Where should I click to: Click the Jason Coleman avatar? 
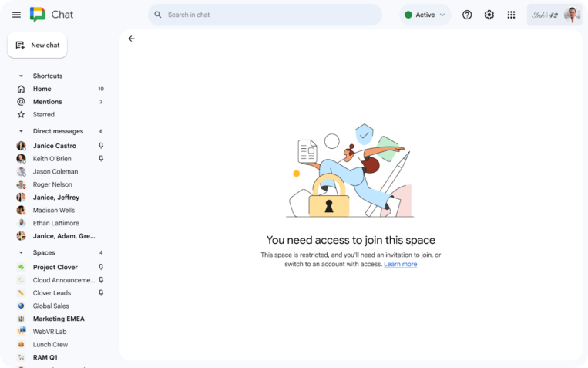tap(22, 171)
